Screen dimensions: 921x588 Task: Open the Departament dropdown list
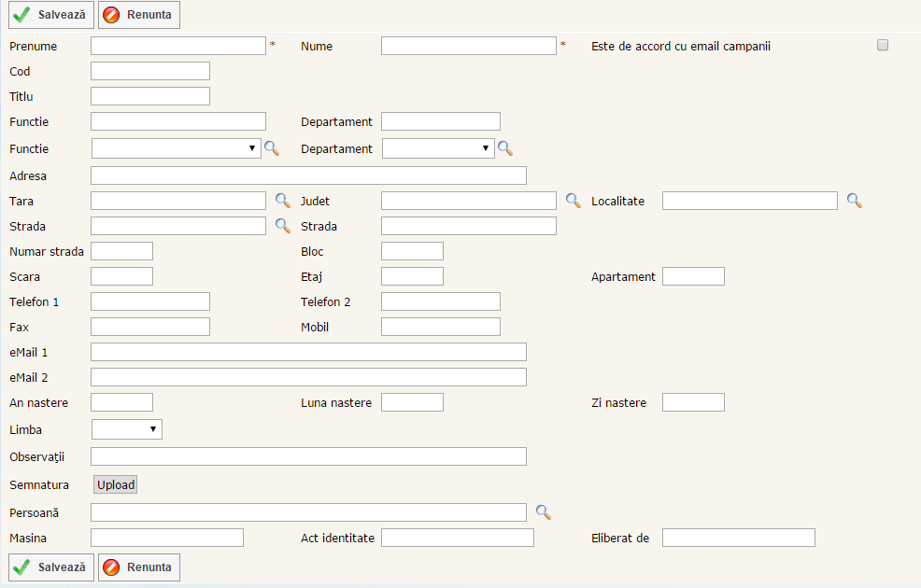[438, 148]
